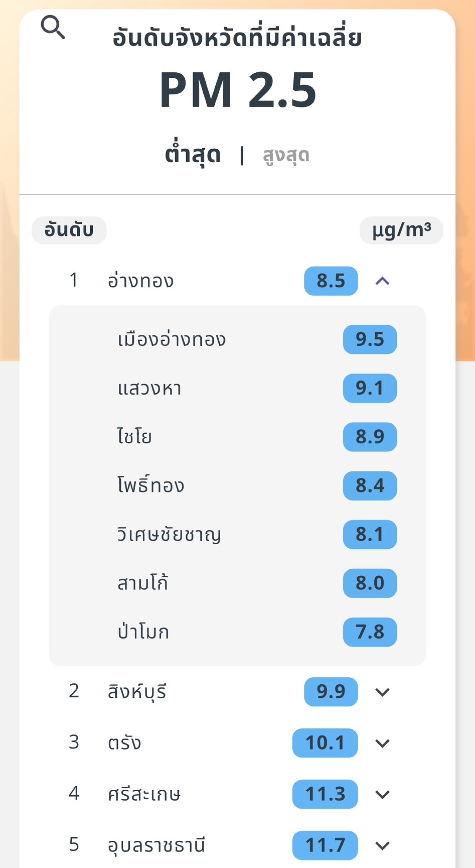The width and height of the screenshot is (475, 868).
Task: Select the สามโก้ district entry
Action: [143, 583]
